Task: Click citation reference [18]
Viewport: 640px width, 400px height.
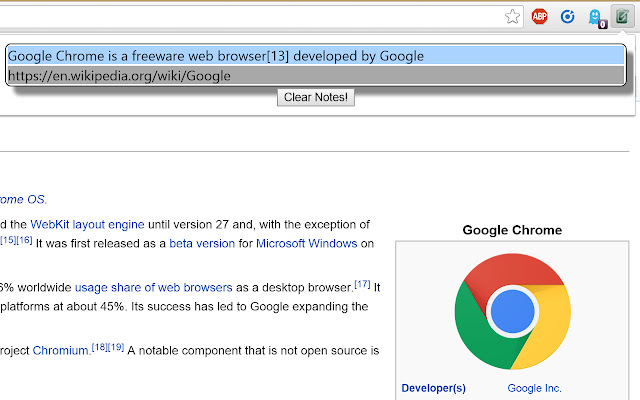Action: pyautogui.click(x=100, y=347)
